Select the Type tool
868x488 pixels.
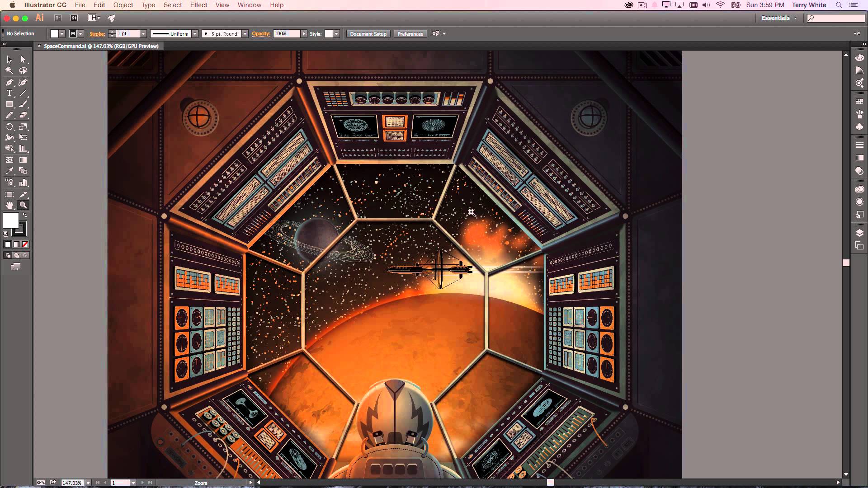click(9, 93)
